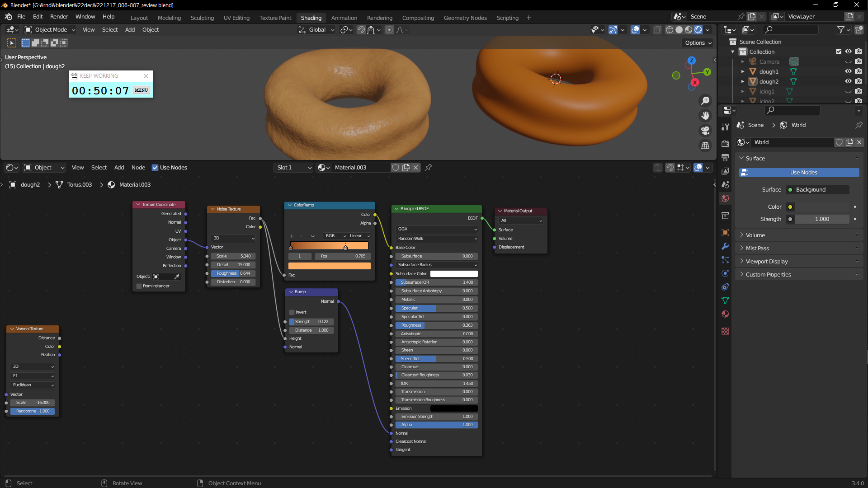868x488 pixels.
Task: Expand the Volume panel
Action: click(755, 235)
